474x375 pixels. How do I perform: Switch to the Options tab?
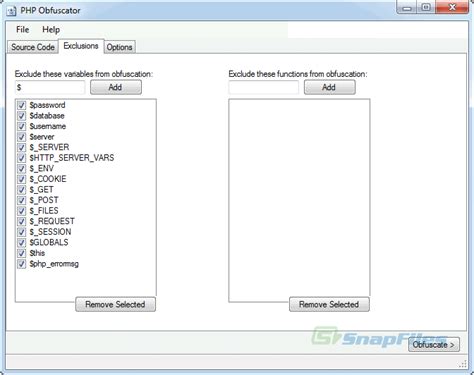click(x=119, y=47)
